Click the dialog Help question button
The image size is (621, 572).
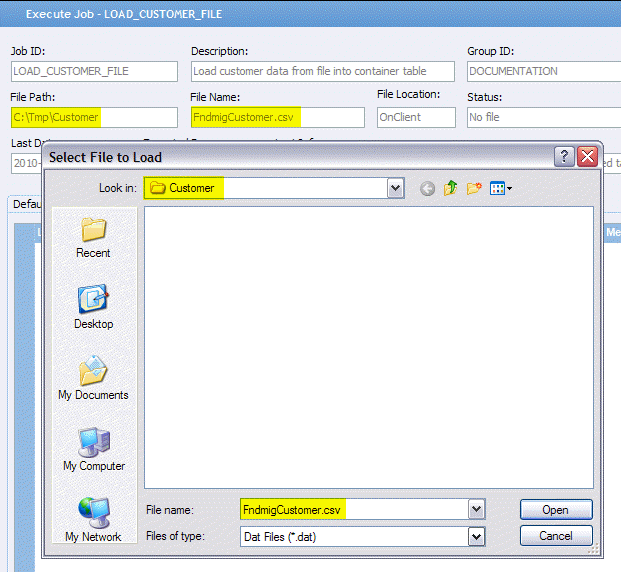(565, 156)
